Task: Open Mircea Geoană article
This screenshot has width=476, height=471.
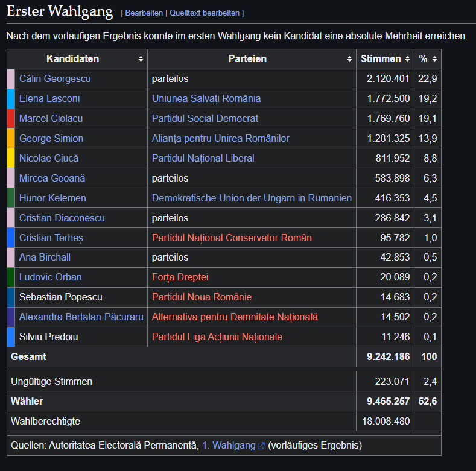Action: coord(52,178)
